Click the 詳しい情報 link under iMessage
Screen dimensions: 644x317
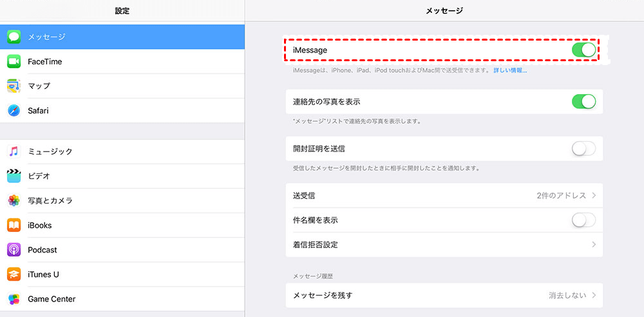click(x=510, y=70)
